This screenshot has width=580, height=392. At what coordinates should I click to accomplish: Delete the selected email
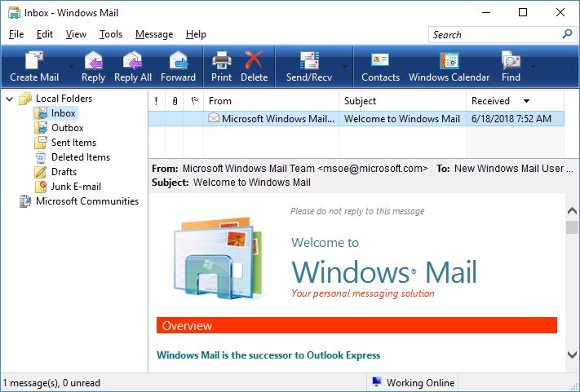[x=255, y=67]
